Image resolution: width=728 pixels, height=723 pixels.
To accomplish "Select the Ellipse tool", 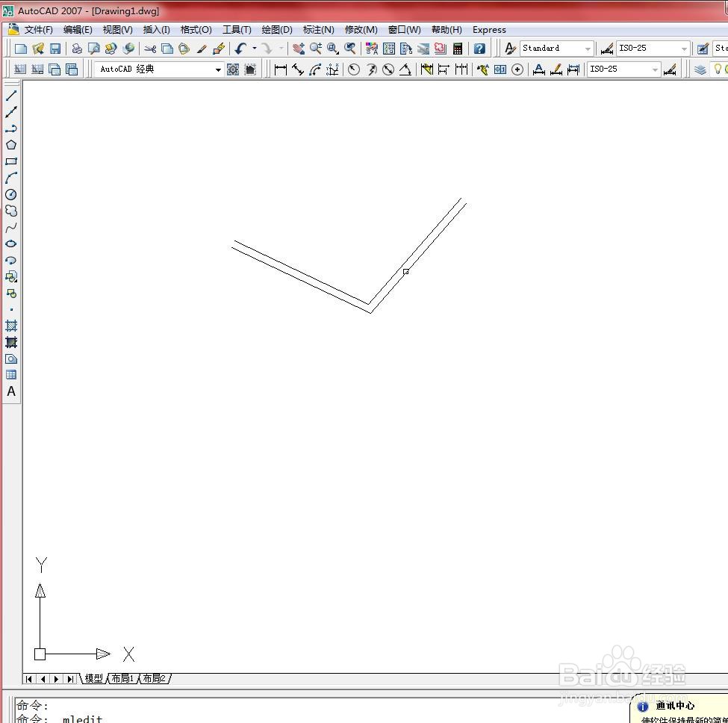I will (11, 243).
